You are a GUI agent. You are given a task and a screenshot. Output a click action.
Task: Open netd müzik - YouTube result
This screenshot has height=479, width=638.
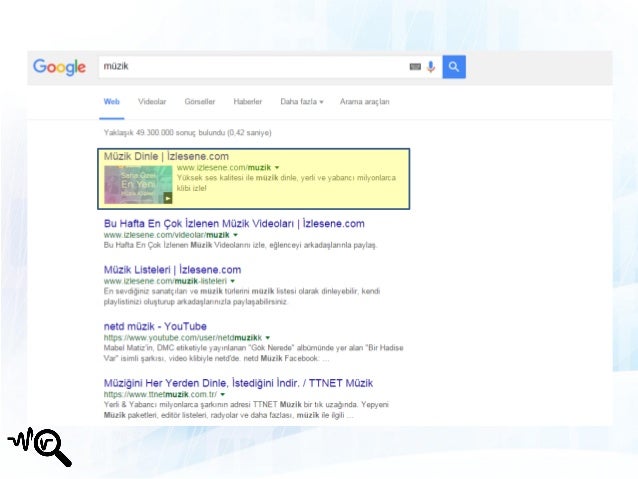[155, 326]
